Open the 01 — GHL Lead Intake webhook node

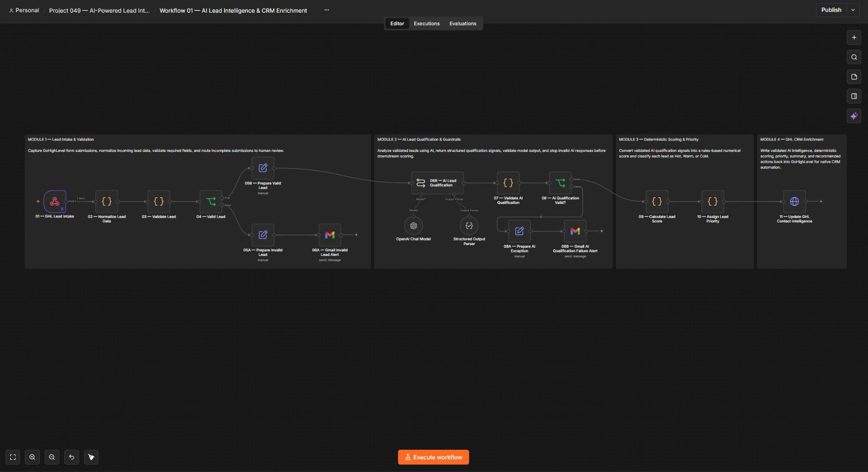tap(55, 202)
